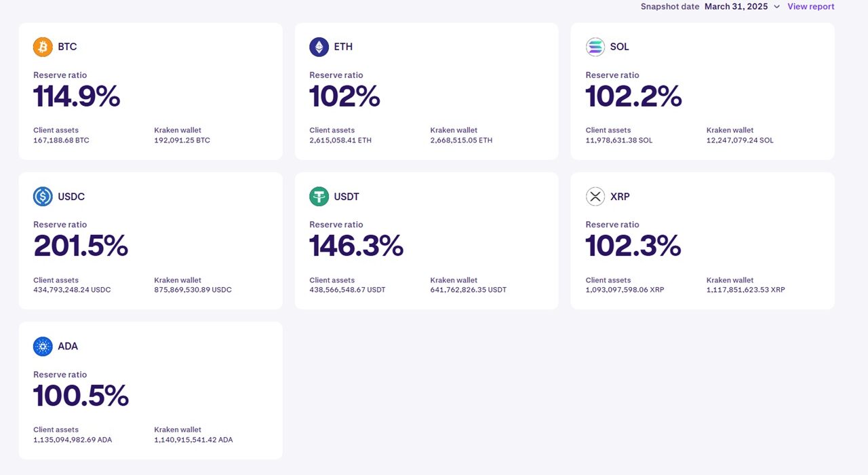868x475 pixels.
Task: Click the USDC coin icon
Action: 43,197
